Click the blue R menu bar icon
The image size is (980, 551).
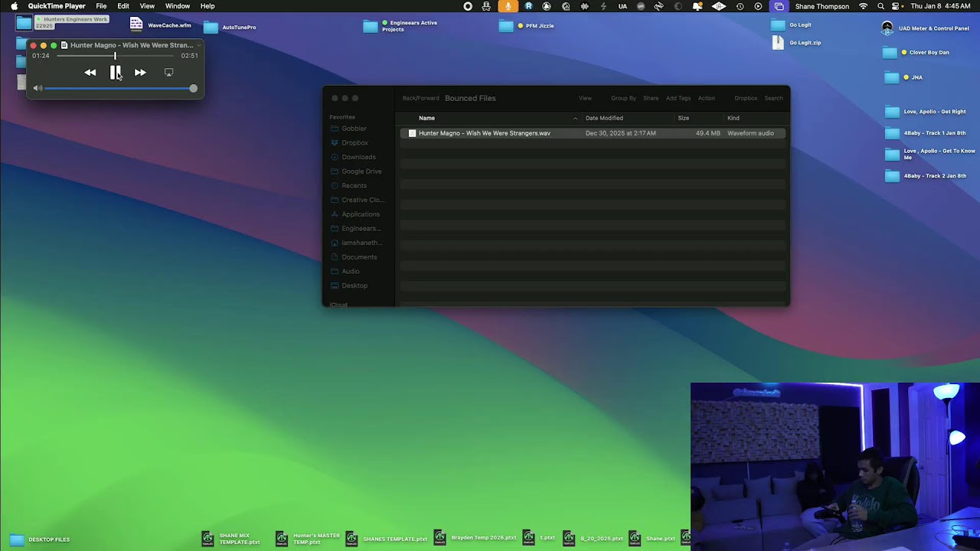click(528, 6)
